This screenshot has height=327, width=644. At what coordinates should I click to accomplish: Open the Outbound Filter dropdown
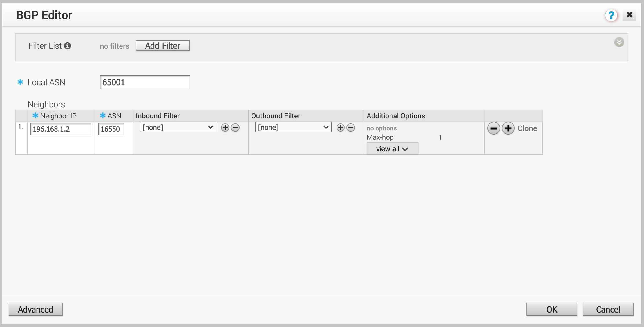(293, 127)
